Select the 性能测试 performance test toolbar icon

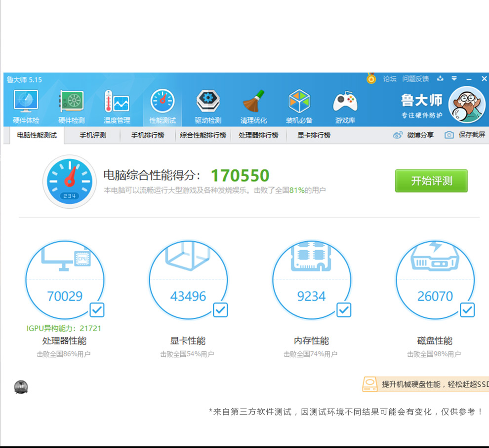click(x=163, y=107)
